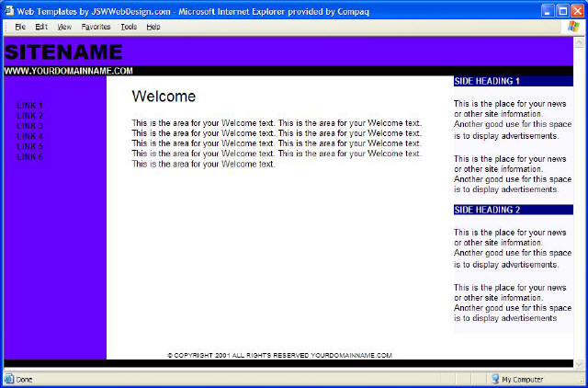588x388 pixels.
Task: Open the Favorites menu
Action: point(96,27)
